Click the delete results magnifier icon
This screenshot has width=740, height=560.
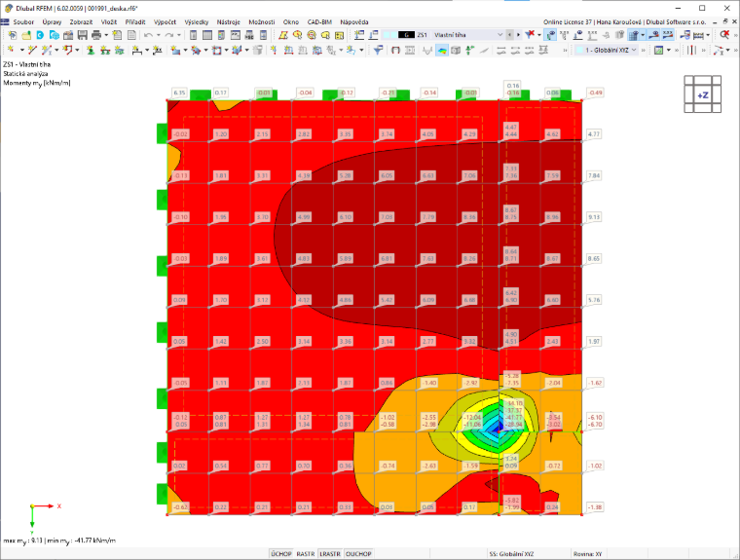pyautogui.click(x=724, y=35)
